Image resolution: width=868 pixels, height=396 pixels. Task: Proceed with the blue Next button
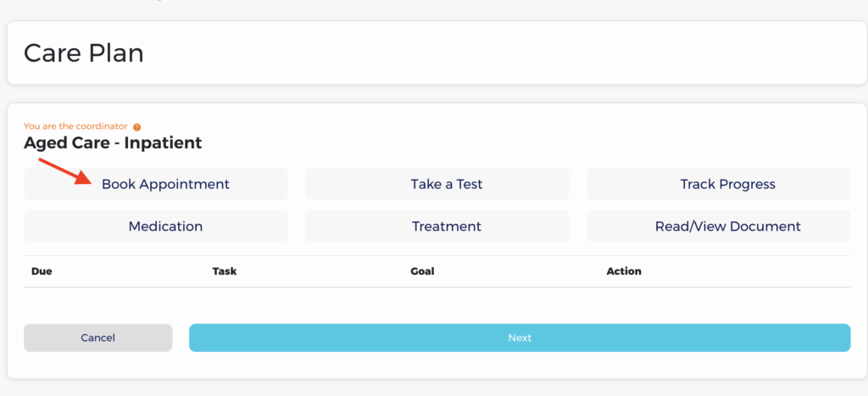(519, 337)
